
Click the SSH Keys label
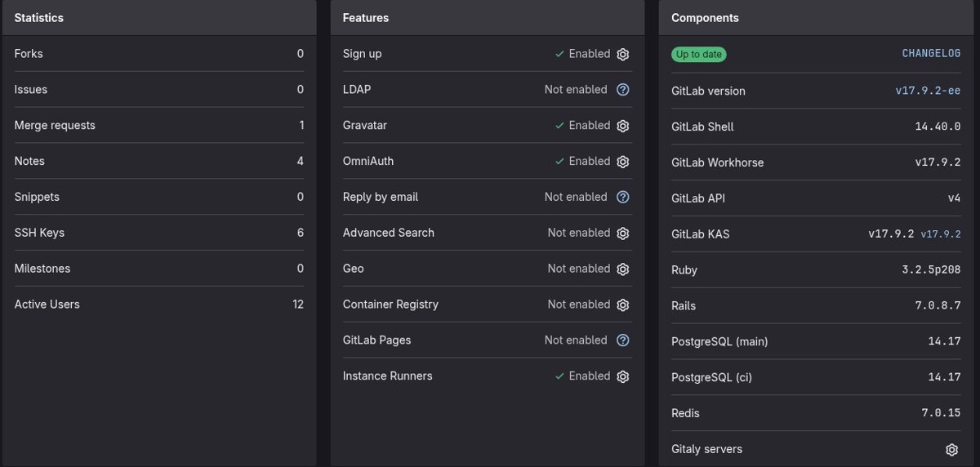[39, 233]
